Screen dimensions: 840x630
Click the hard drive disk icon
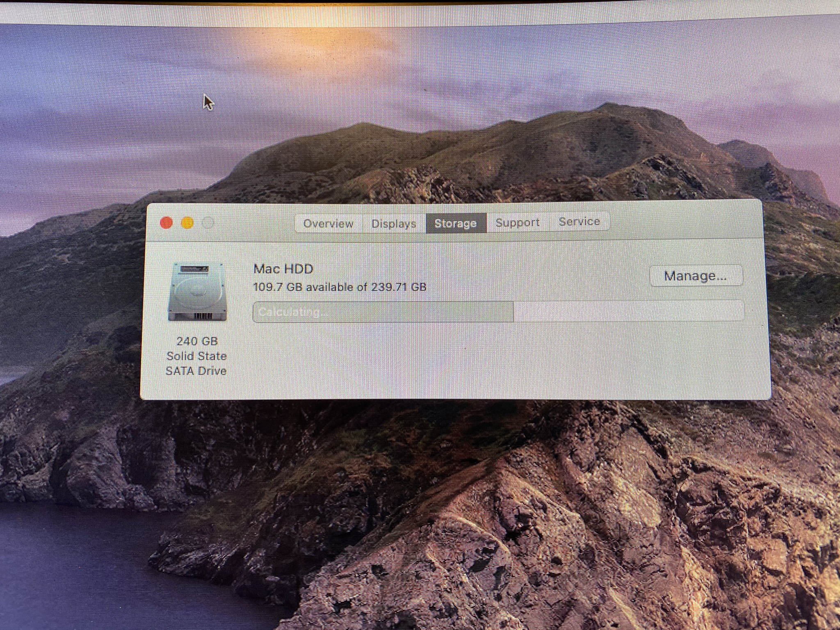click(x=197, y=292)
